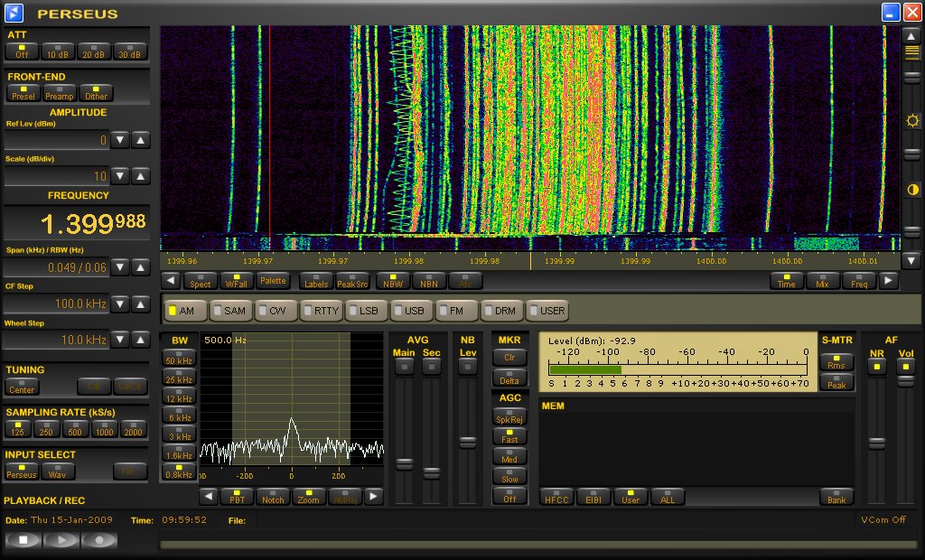Click the contrast half-circle icon
The width and height of the screenshot is (925, 560).
coord(912,190)
